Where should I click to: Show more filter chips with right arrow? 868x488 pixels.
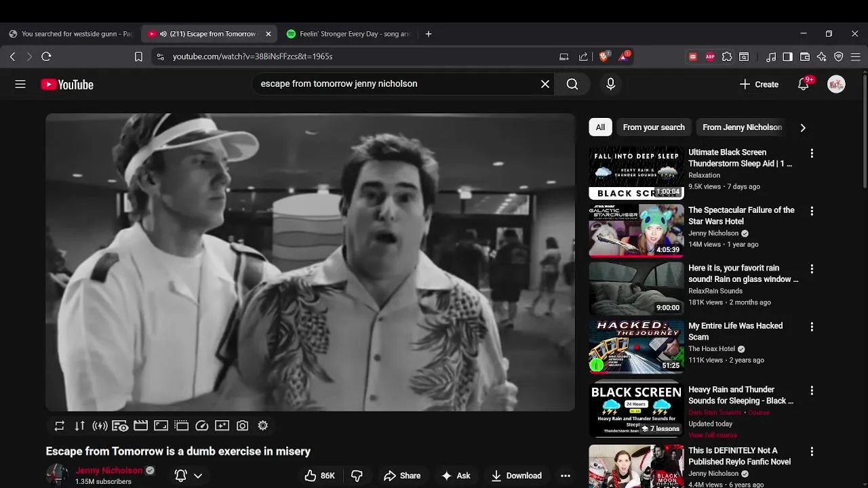click(x=803, y=127)
